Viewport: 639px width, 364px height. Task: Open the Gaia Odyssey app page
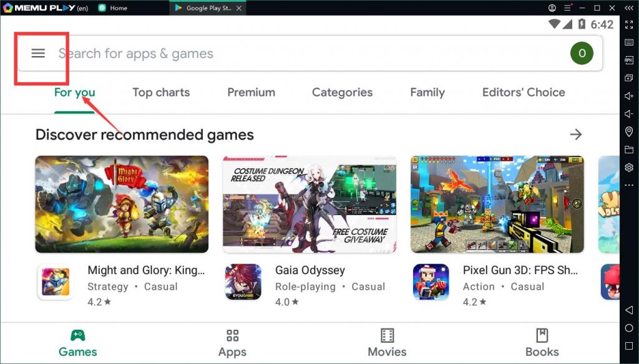pos(310,271)
